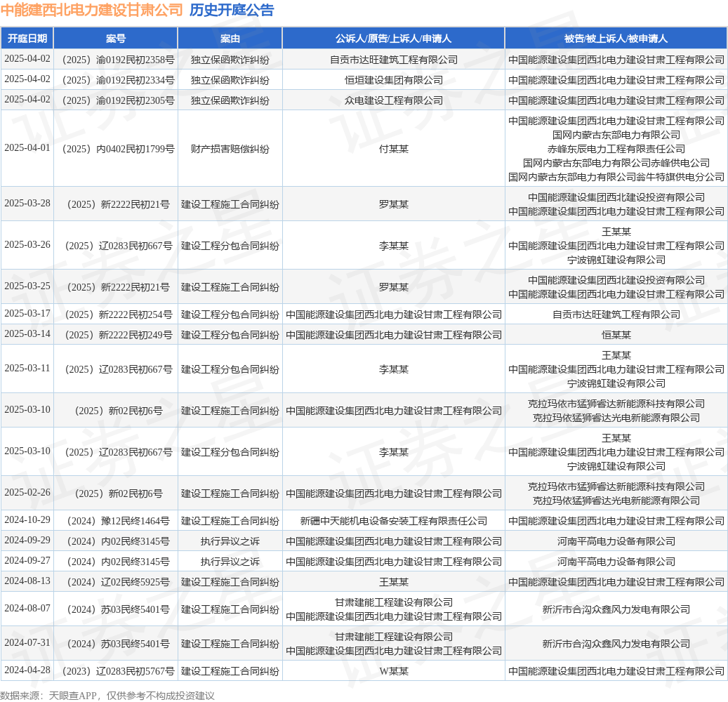Click the date 2025-03-25
728x702 pixels.
(x=27, y=286)
